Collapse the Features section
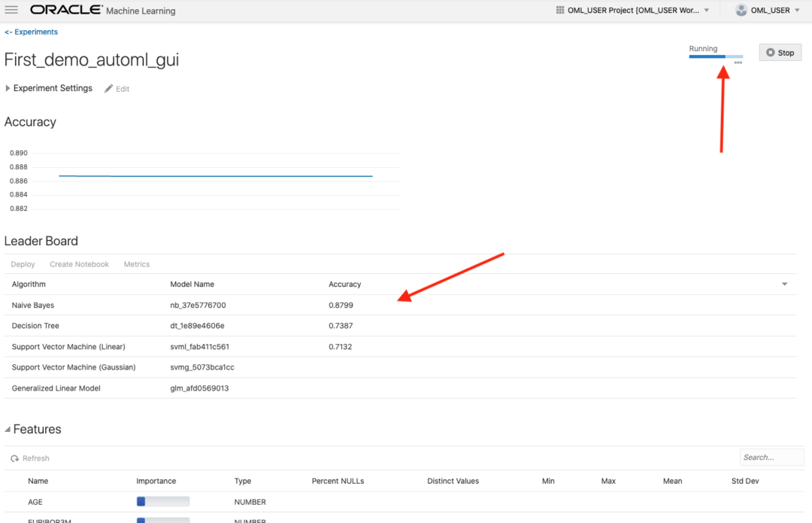The width and height of the screenshot is (812, 523). (x=8, y=429)
